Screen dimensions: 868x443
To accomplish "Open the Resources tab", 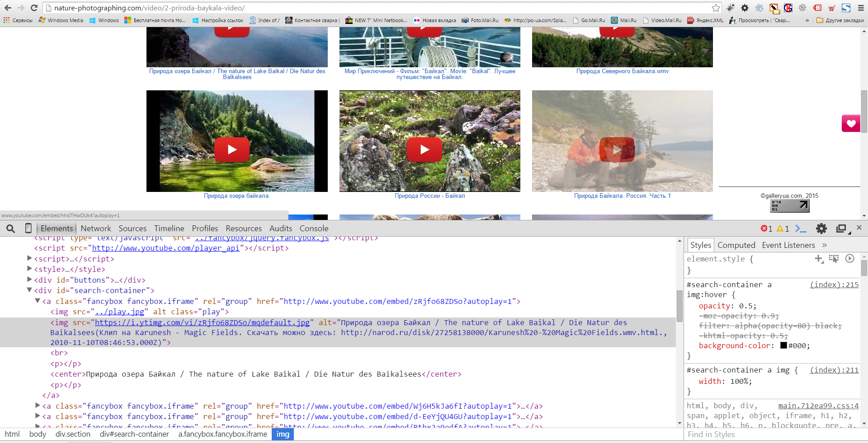I will pos(244,228).
